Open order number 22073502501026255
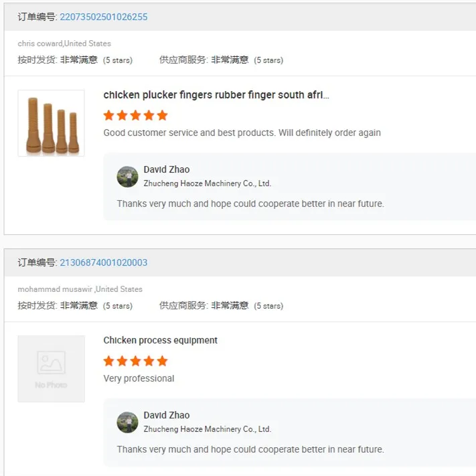Viewport: 476px width, 476px height. (x=103, y=17)
